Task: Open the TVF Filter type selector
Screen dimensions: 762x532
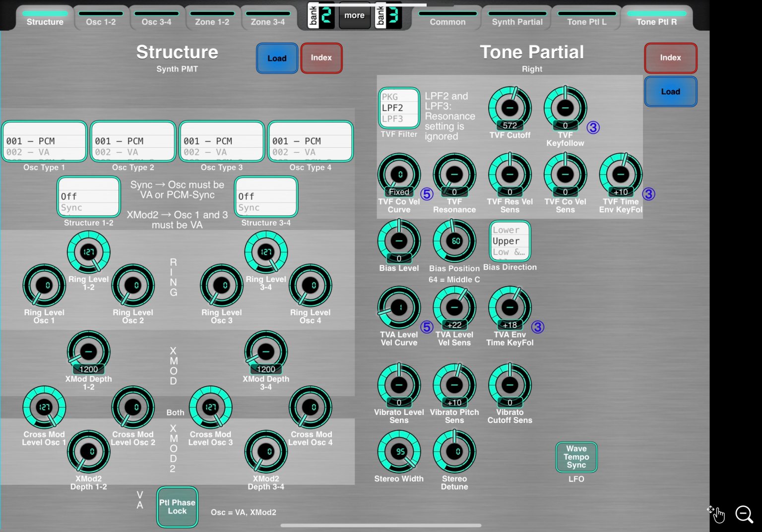Action: [x=399, y=108]
